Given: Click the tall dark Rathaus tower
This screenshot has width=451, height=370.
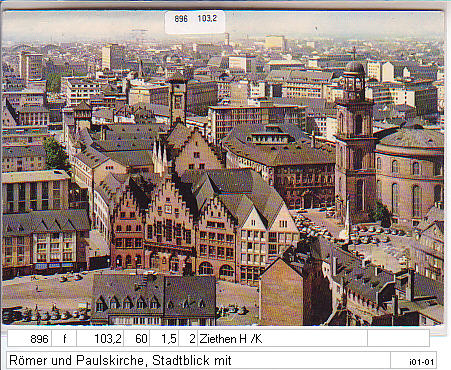Looking at the screenshot, I should (178, 100).
